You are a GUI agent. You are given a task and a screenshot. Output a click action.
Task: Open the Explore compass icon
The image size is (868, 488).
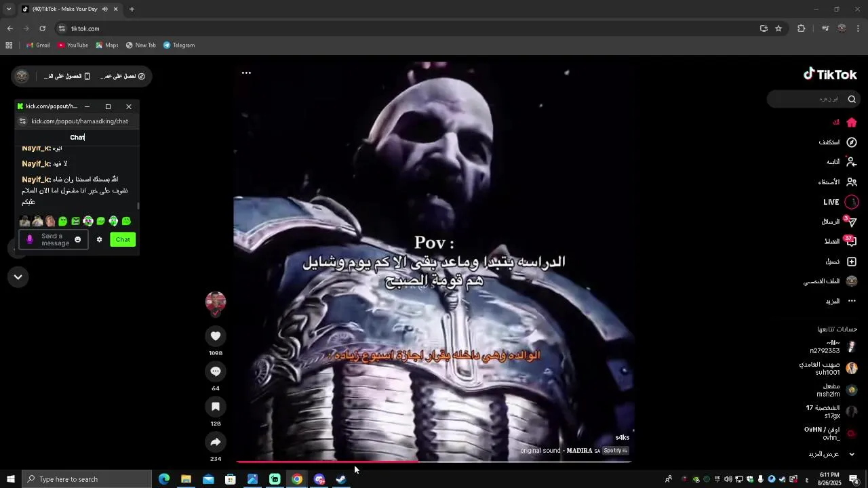(x=852, y=142)
